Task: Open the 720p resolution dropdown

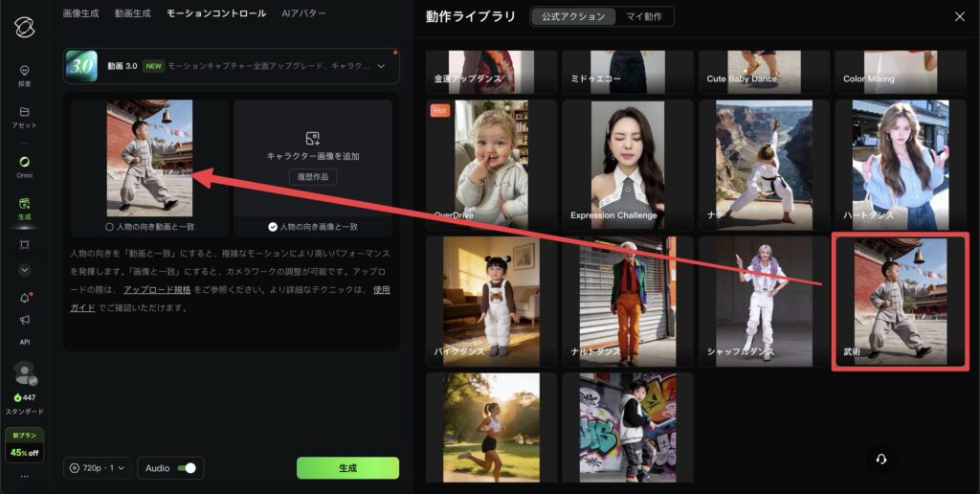Action: point(97,468)
